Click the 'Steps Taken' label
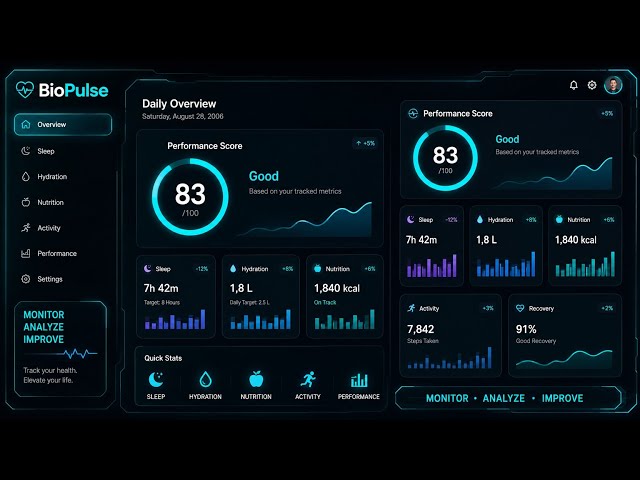 point(423,341)
